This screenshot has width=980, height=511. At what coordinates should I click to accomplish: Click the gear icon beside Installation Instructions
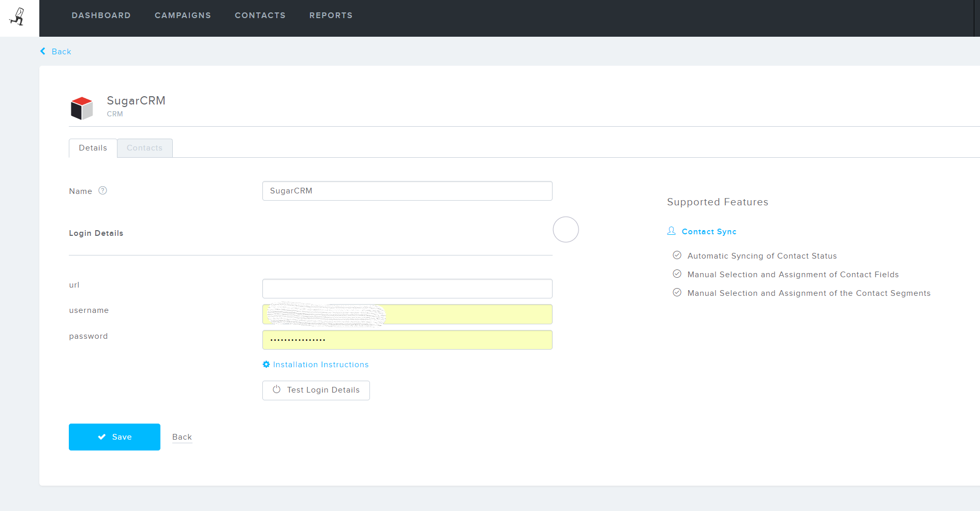tap(266, 364)
